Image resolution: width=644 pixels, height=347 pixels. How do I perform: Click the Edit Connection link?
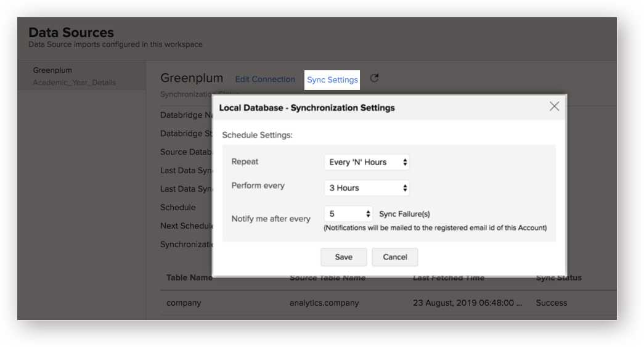(x=265, y=80)
